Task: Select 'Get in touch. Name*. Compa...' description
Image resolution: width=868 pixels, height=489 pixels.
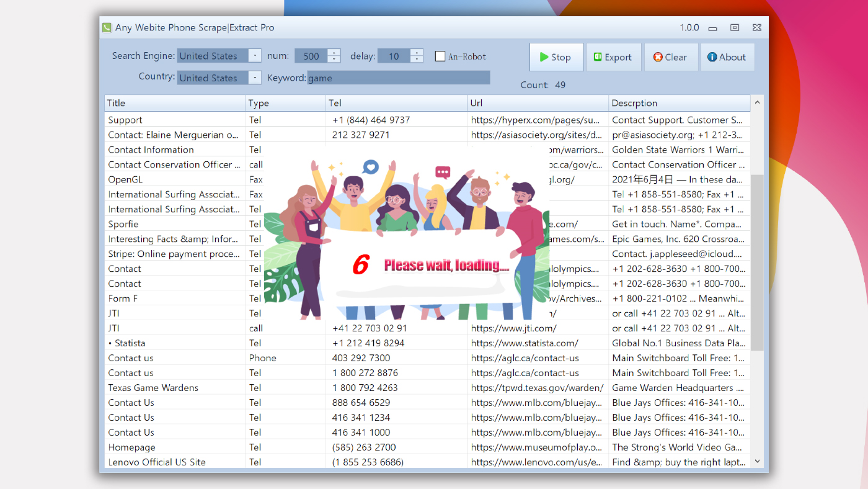Action: click(680, 224)
